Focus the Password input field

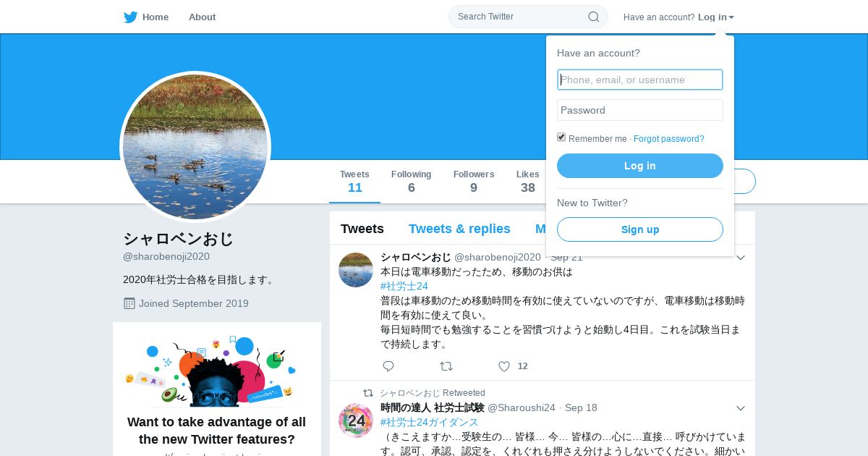[640, 110]
